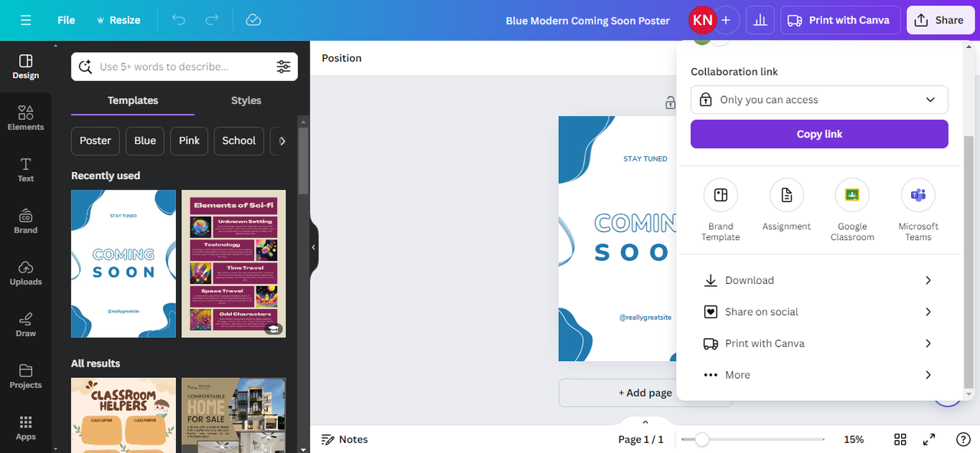Select the Coming Soon template thumbnail
This screenshot has height=453, width=980.
[x=123, y=264]
